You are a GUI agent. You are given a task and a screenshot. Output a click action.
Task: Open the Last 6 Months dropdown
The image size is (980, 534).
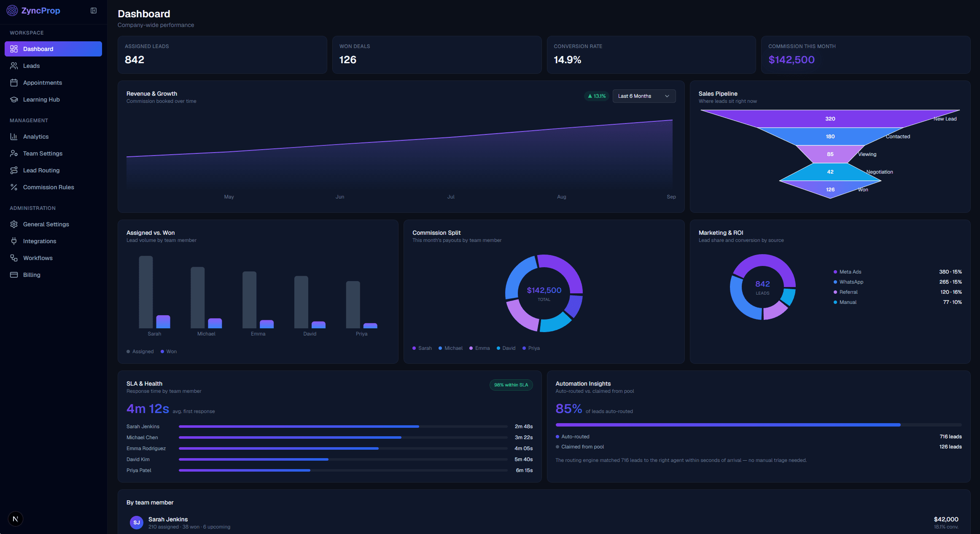[644, 96]
